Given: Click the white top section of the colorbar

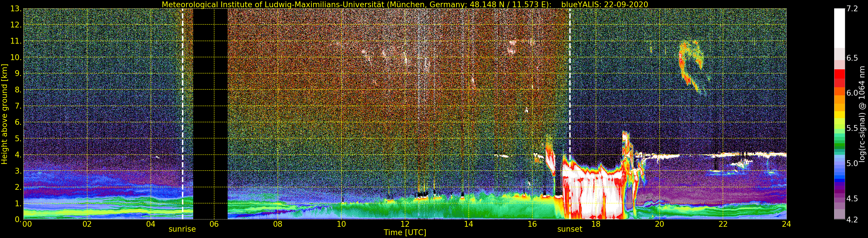Looking at the screenshot, I should coord(839,29).
